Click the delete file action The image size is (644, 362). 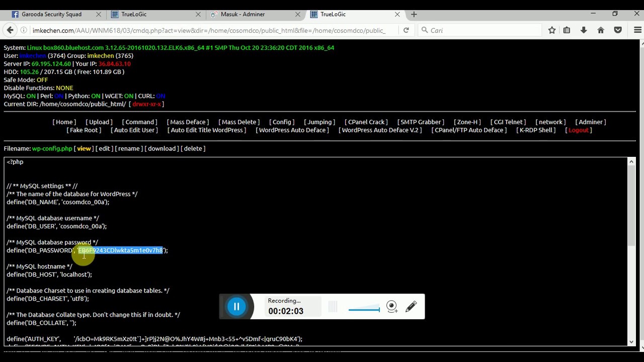tap(193, 149)
